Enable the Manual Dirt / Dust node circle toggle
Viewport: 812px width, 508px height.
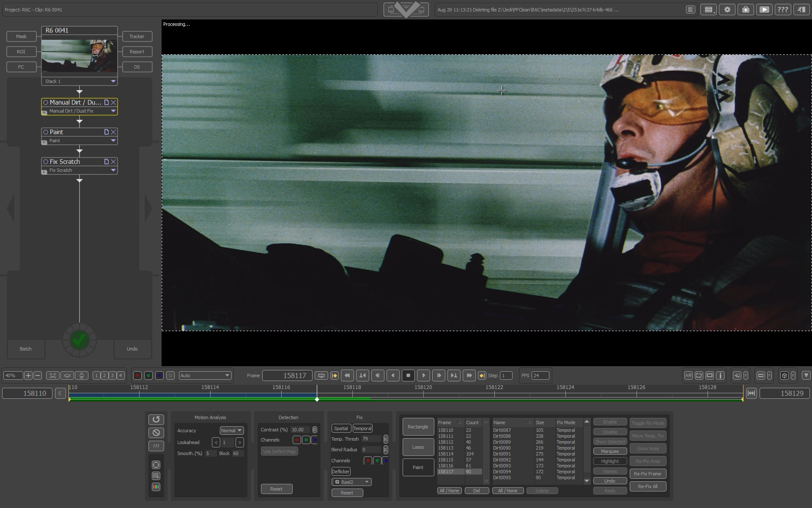(46, 102)
